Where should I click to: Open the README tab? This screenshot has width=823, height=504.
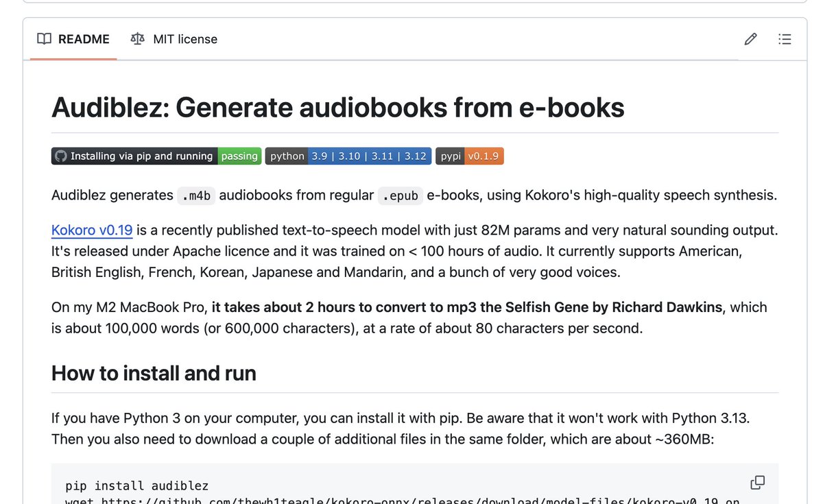point(73,39)
